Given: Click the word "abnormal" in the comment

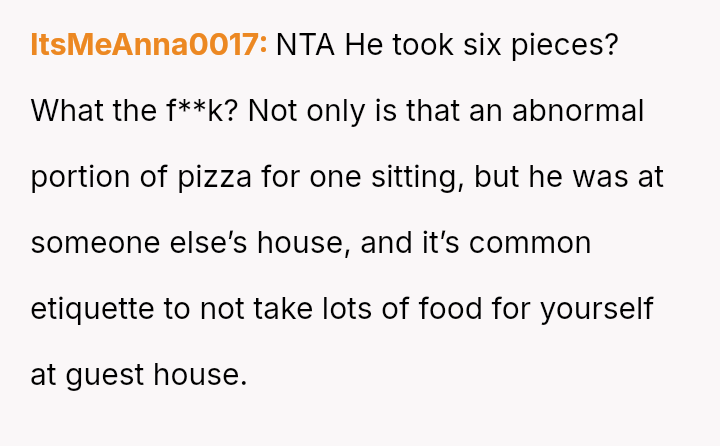Looking at the screenshot, I should (578, 111).
